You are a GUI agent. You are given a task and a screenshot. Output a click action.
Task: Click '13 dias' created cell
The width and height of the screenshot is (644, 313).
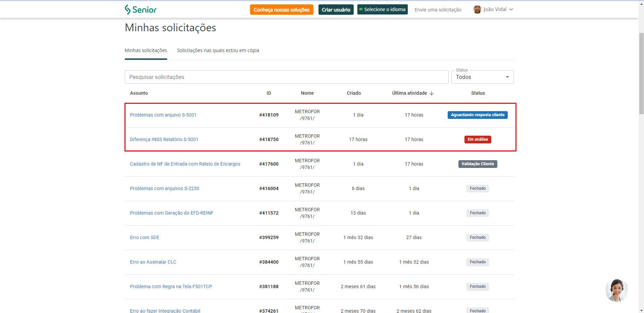[x=358, y=213]
